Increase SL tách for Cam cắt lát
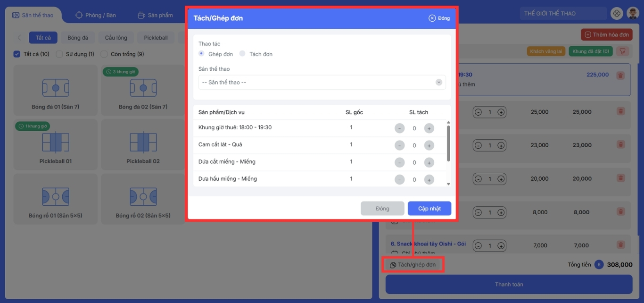This screenshot has width=644, height=303. [429, 145]
